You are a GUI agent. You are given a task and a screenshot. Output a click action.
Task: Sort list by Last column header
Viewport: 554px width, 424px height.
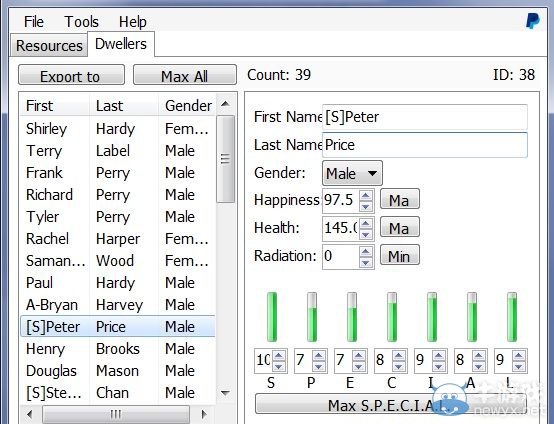(x=124, y=106)
